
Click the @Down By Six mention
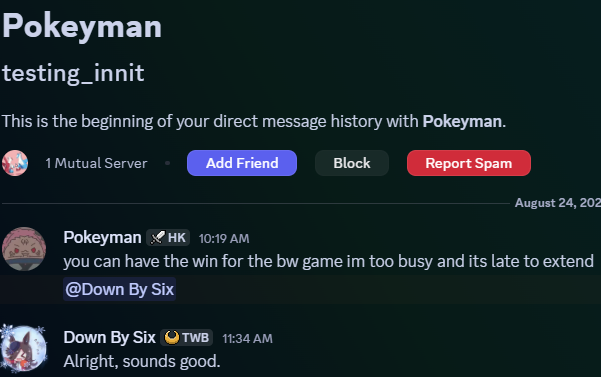120,289
